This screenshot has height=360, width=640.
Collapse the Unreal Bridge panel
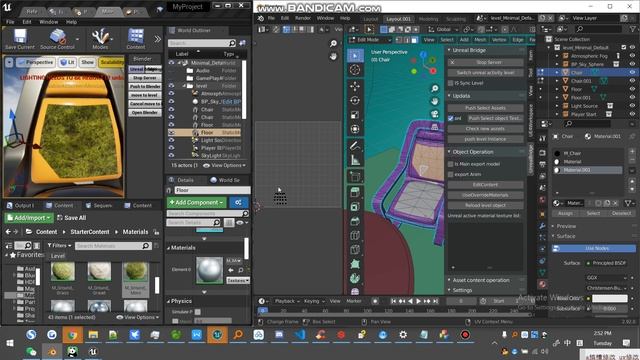pos(449,50)
